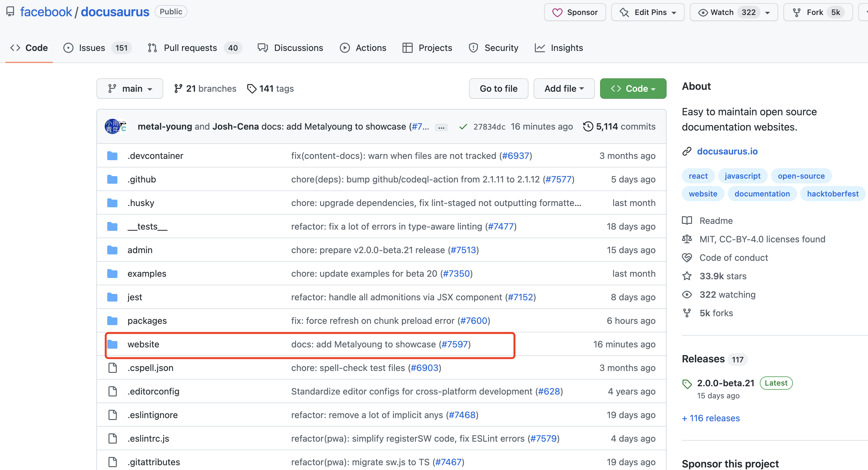868x470 pixels.
Task: Click the packages folder icon
Action: coord(112,321)
